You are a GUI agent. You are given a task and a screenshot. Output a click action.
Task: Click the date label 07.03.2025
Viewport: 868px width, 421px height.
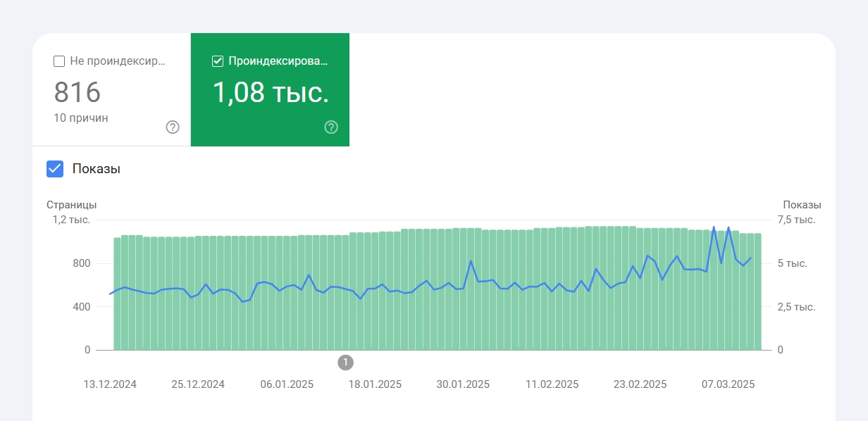click(728, 384)
